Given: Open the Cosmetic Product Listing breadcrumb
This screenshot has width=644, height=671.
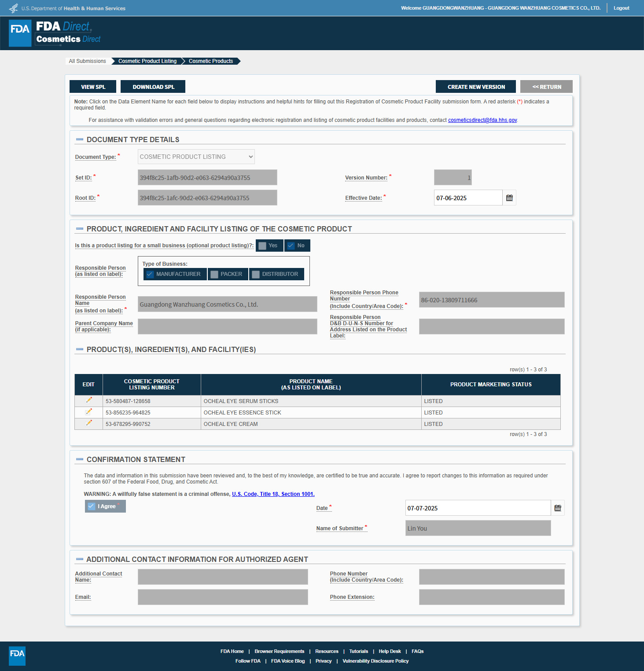Looking at the screenshot, I should coord(147,61).
